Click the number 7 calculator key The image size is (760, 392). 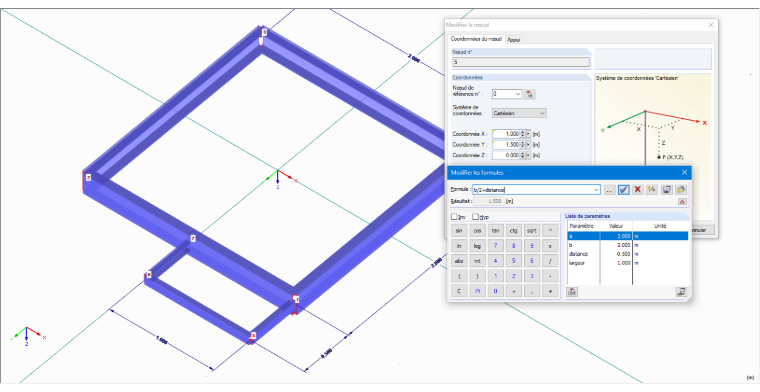(495, 246)
